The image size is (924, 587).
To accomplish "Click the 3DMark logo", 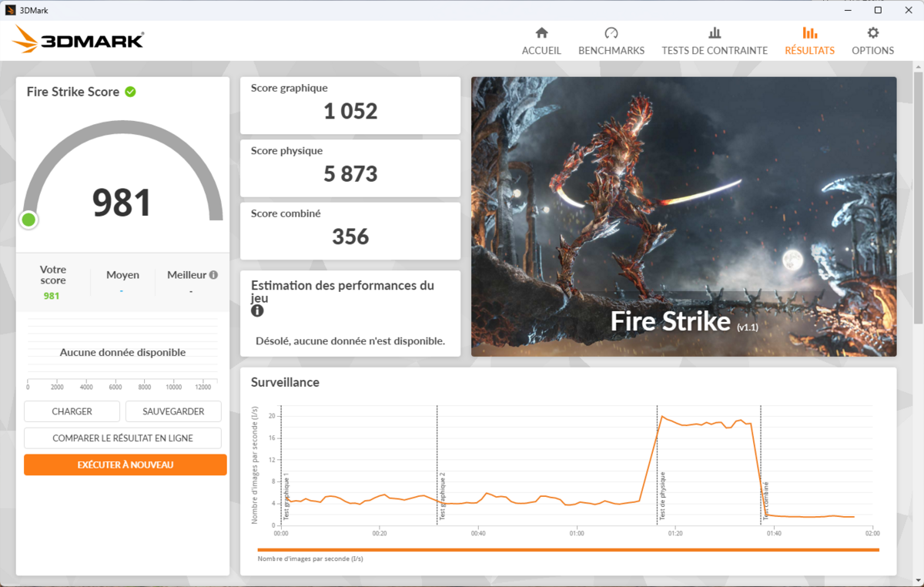I will (x=79, y=40).
